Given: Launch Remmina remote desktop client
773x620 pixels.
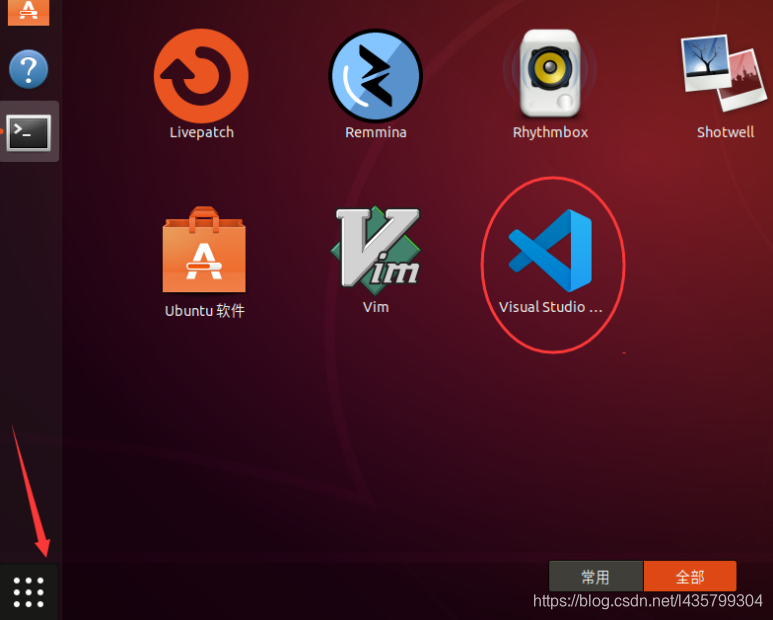Looking at the screenshot, I should click(x=376, y=76).
